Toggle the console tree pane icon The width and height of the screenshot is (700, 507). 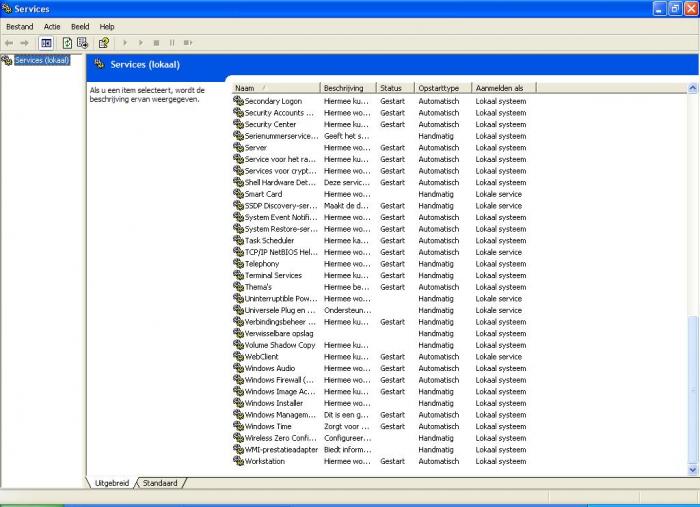coord(46,43)
